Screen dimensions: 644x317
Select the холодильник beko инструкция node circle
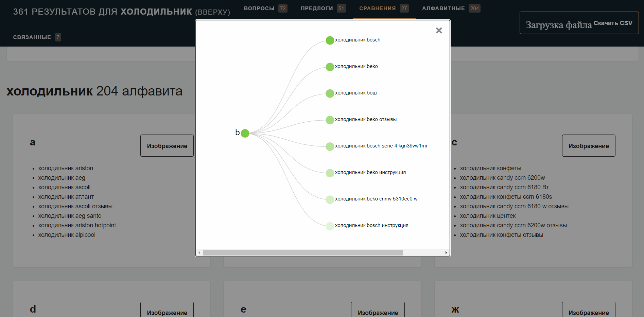point(330,173)
